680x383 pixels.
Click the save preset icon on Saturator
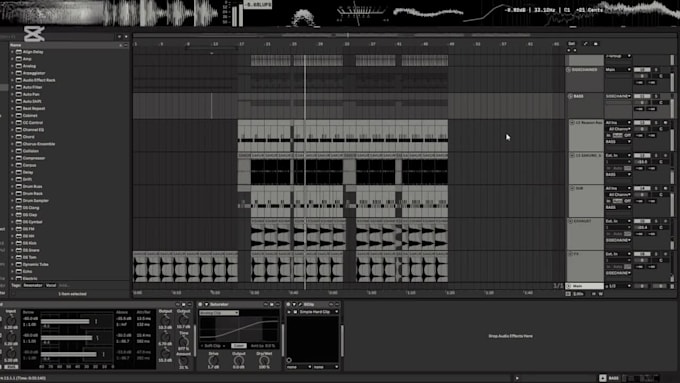272,304
